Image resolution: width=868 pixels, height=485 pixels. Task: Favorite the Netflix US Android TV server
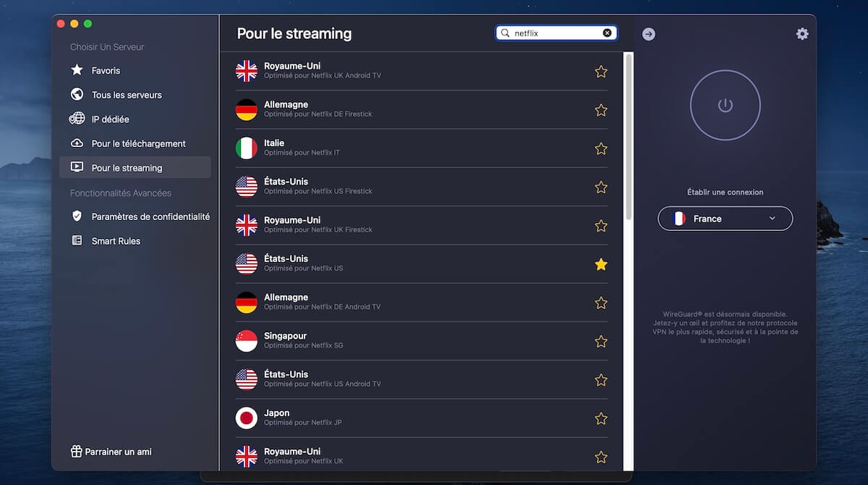pyautogui.click(x=600, y=380)
